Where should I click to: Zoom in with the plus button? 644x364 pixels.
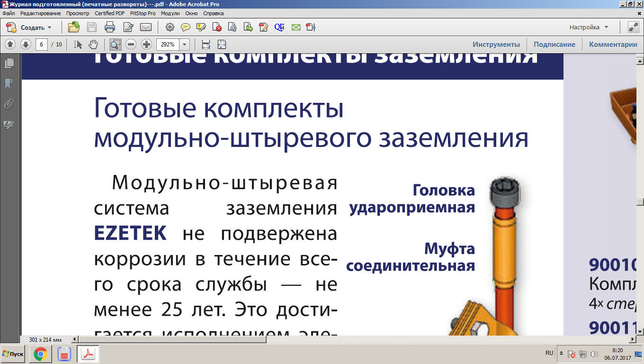coord(147,45)
